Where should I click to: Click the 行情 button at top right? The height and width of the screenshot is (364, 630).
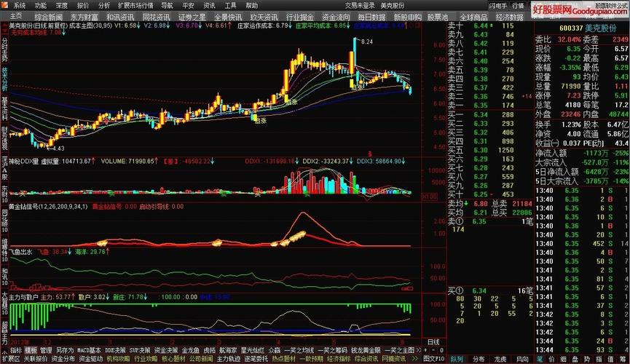pyautogui.click(x=519, y=6)
